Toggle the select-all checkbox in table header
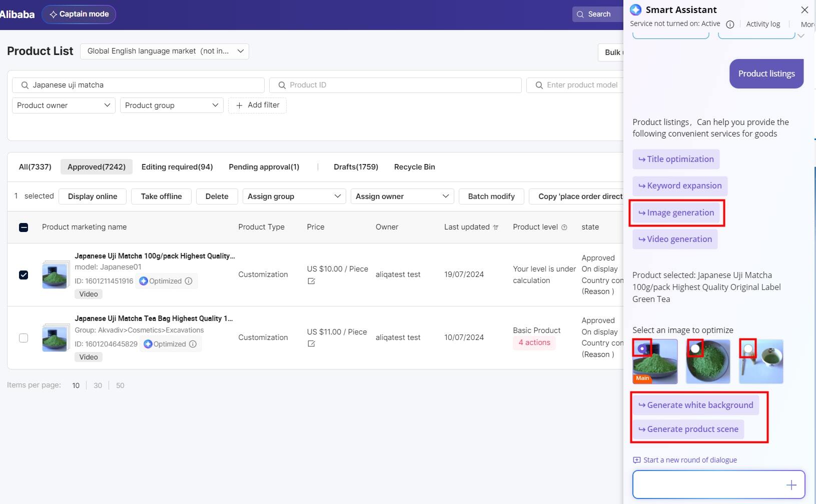The height and width of the screenshot is (504, 816). coord(24,227)
